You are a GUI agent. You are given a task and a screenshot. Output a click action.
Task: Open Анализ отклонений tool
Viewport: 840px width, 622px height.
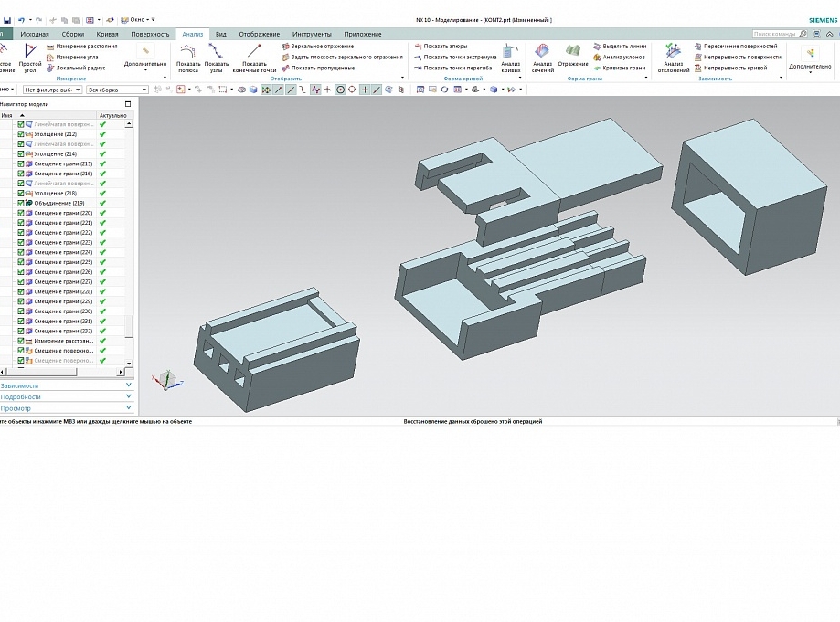pos(674,57)
